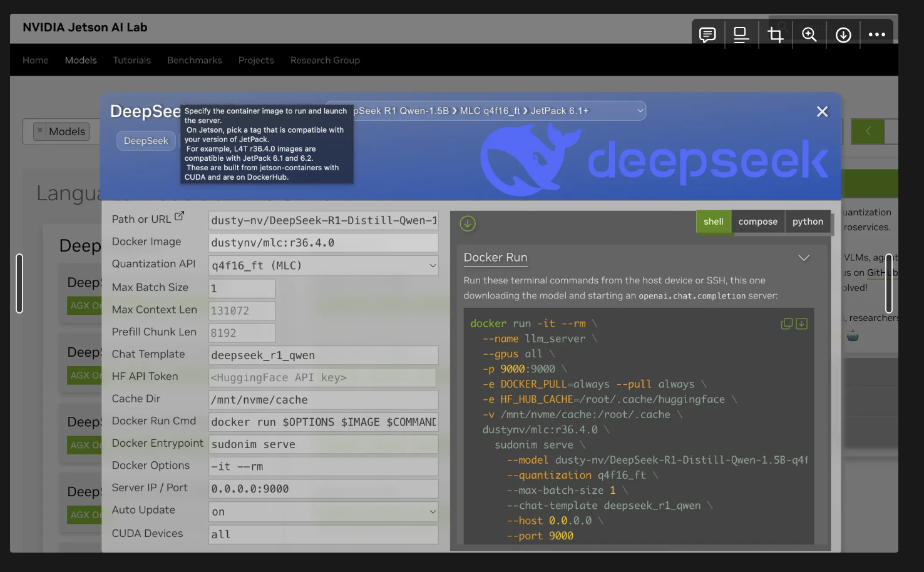
Task: Click the Docker Image field dustynv/mlc:r36.4.0
Action: (x=323, y=243)
